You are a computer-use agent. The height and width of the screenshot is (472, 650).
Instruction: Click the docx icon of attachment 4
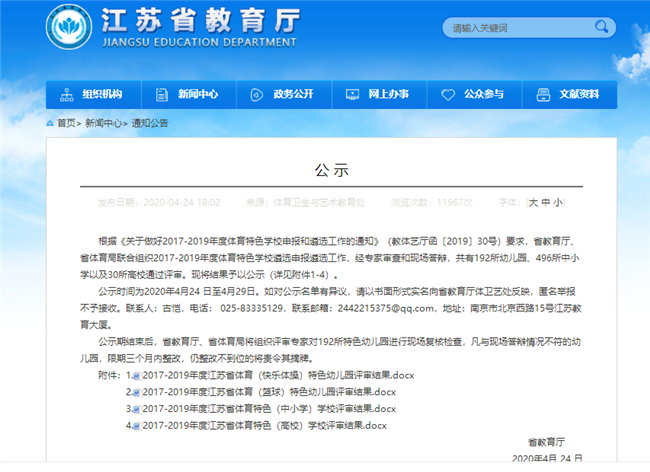pyautogui.click(x=138, y=426)
